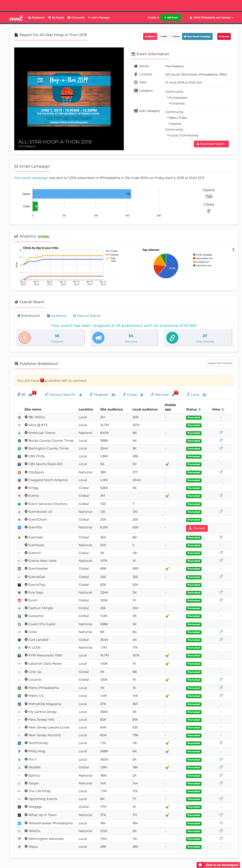Switch to the Distribution tab
Screen dimensions: 242x868
pyautogui.click(x=29, y=316)
